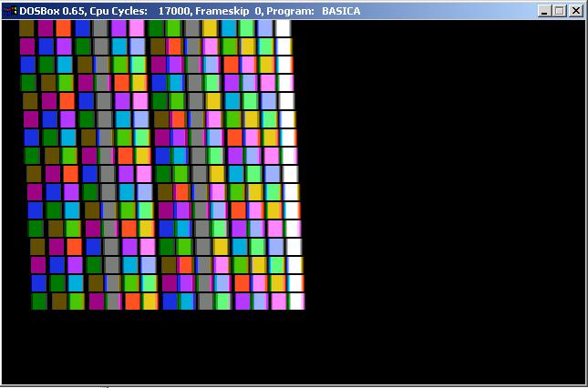Click the yellow square in the top row
Viewport: 588px width, 388px height.
click(x=210, y=27)
